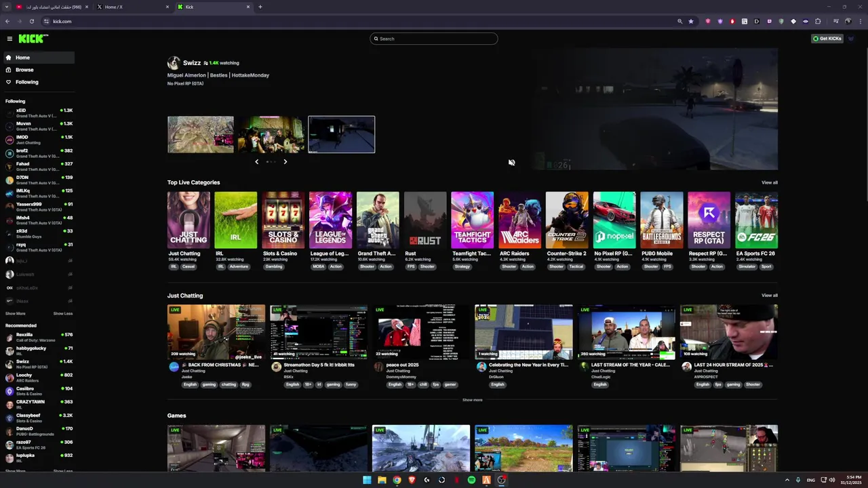The height and width of the screenshot is (488, 868).
Task: Open Loochy avatar in Recommended
Action: click(x=9, y=378)
